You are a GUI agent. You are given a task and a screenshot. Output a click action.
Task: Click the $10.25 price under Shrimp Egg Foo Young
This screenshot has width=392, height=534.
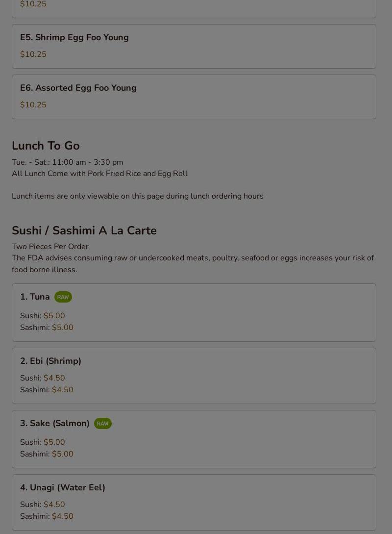[33, 54]
